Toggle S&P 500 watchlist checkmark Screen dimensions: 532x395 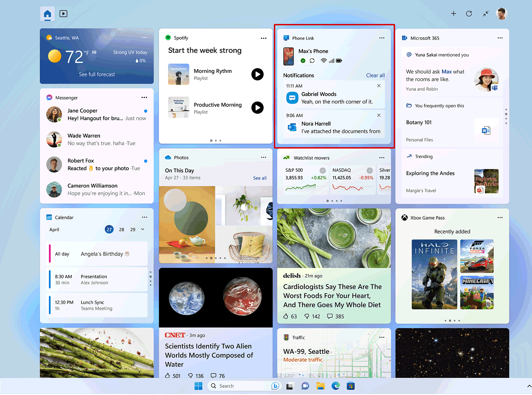pos(322,170)
